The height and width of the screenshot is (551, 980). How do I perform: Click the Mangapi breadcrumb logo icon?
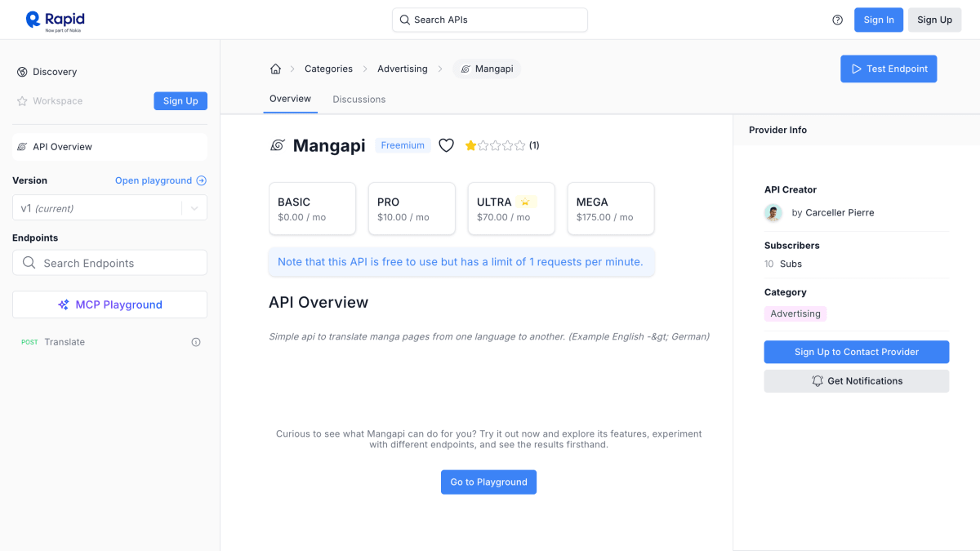coord(465,69)
